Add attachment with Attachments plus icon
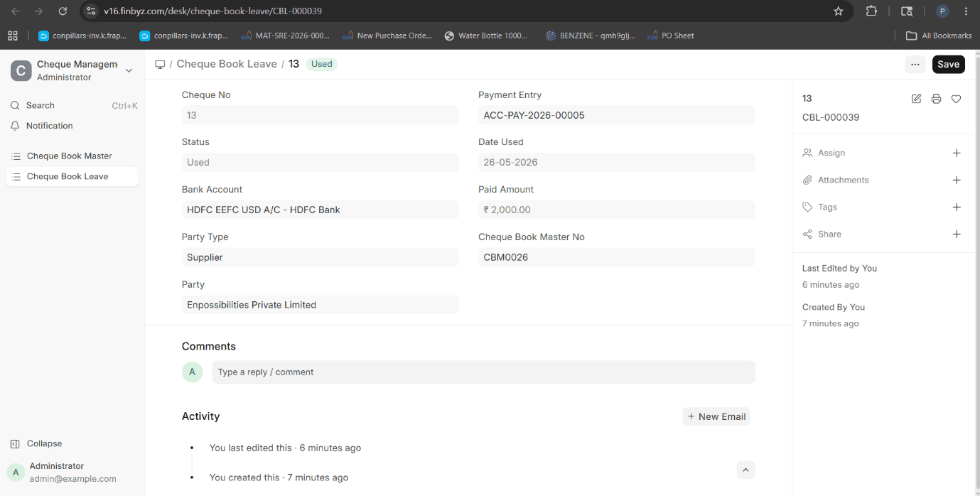 click(x=957, y=180)
